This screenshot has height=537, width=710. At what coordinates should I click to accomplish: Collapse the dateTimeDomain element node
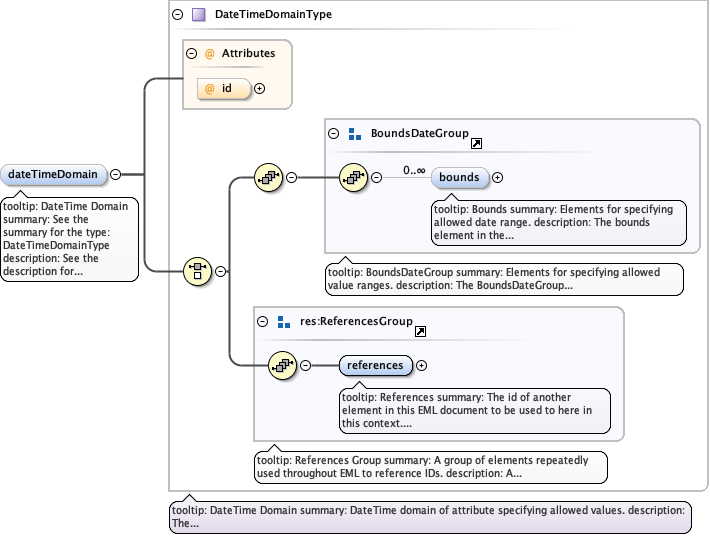click(x=116, y=174)
